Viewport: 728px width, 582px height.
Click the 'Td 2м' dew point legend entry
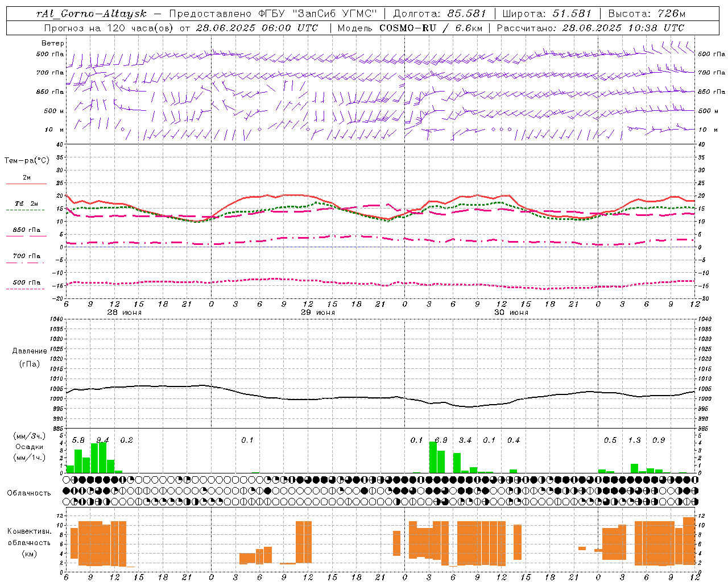click(x=26, y=203)
